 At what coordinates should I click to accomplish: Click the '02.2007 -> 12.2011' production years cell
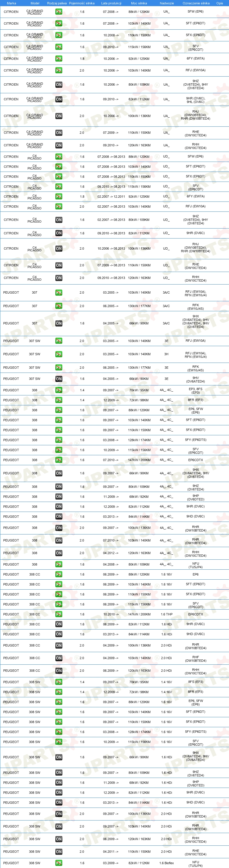(x=111, y=197)
